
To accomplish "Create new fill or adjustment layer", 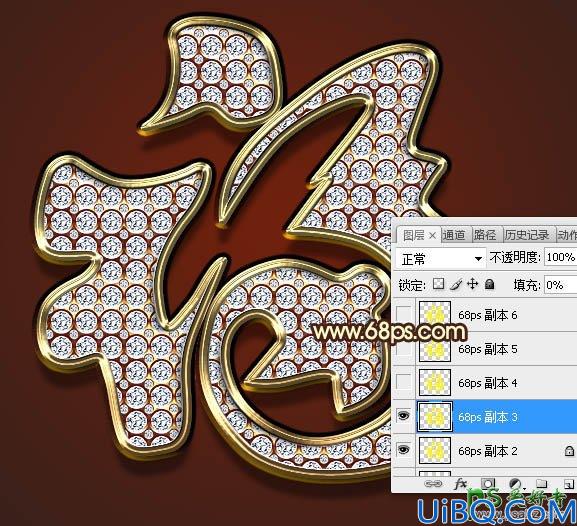I will [x=516, y=484].
